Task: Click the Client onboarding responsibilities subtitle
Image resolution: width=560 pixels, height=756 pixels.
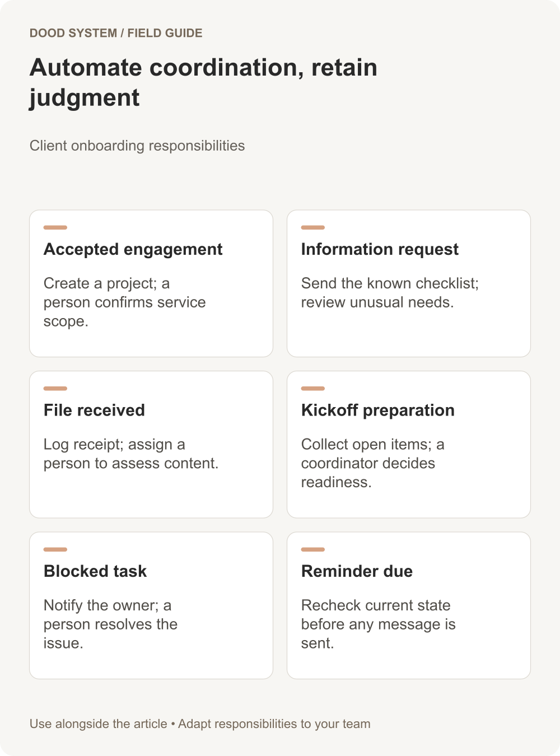Action: click(x=137, y=146)
